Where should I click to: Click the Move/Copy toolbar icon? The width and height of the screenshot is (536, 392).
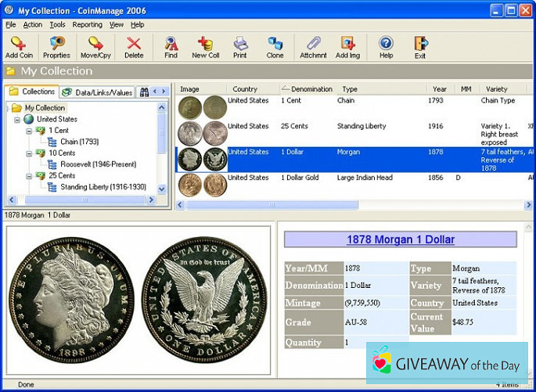click(x=96, y=47)
